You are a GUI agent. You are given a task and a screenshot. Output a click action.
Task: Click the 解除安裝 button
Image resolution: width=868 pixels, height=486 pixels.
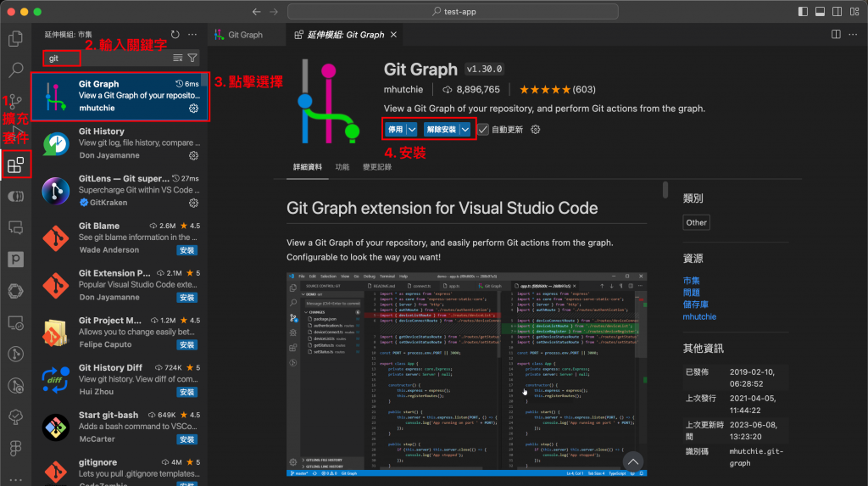pos(442,129)
